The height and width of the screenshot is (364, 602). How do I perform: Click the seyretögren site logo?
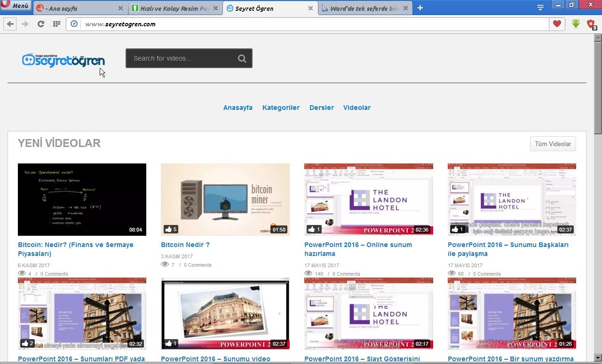(63, 60)
